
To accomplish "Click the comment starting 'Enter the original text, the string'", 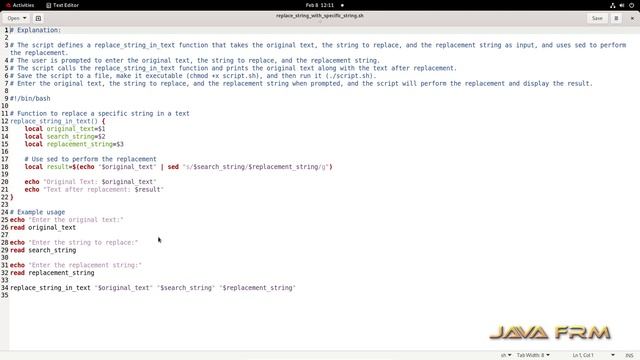I will [x=301, y=83].
